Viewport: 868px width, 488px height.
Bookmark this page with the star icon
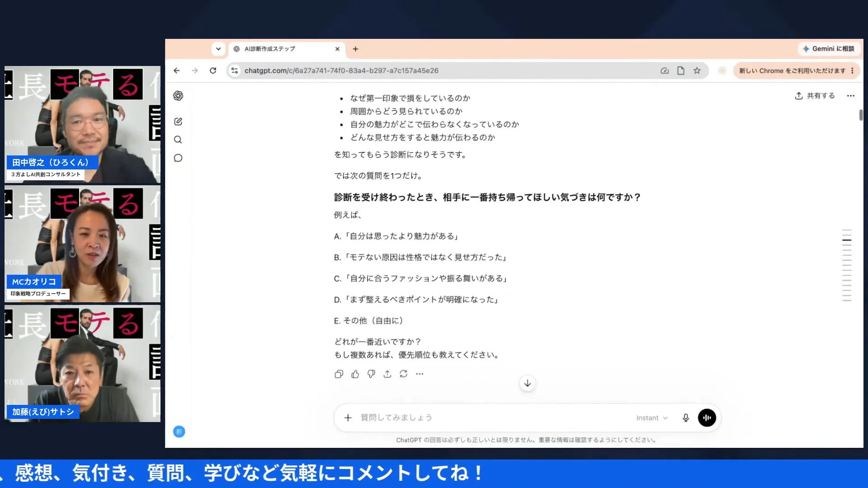(x=697, y=70)
